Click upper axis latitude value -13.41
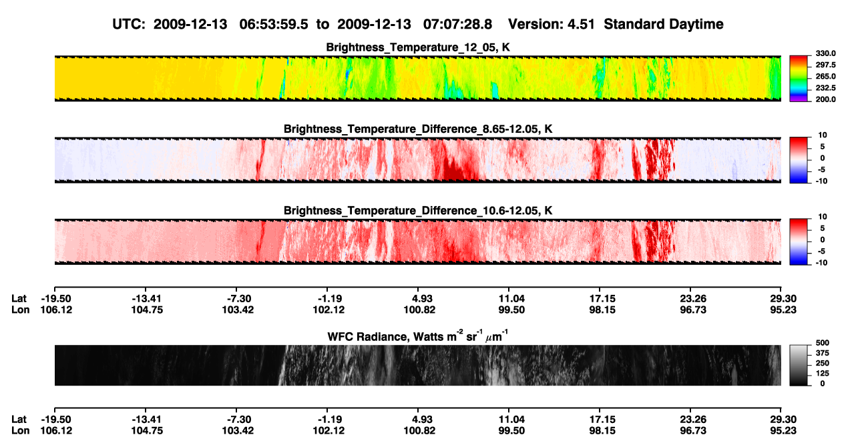The width and height of the screenshot is (868, 445). (x=147, y=298)
